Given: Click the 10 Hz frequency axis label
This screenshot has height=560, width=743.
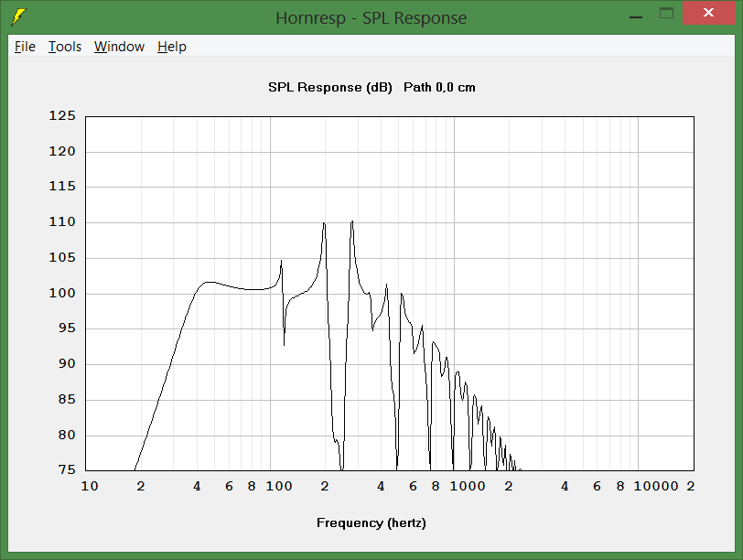Looking at the screenshot, I should point(90,486).
